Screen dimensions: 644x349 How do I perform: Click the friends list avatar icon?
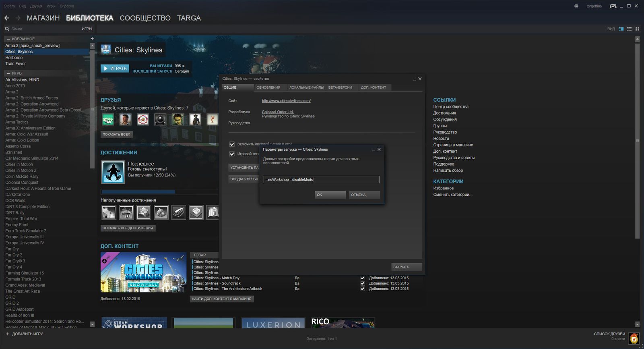[634, 339]
